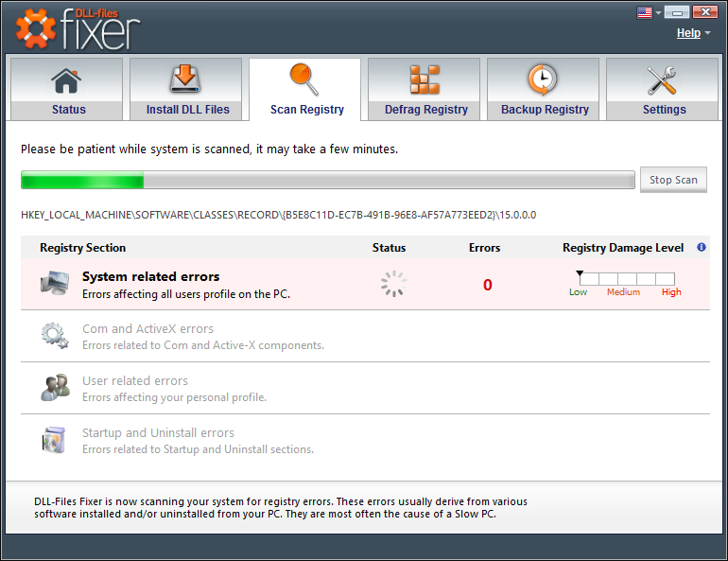This screenshot has height=561, width=728.
Task: Click the software box icon for Startup and Uninstall errors
Action: (54, 439)
